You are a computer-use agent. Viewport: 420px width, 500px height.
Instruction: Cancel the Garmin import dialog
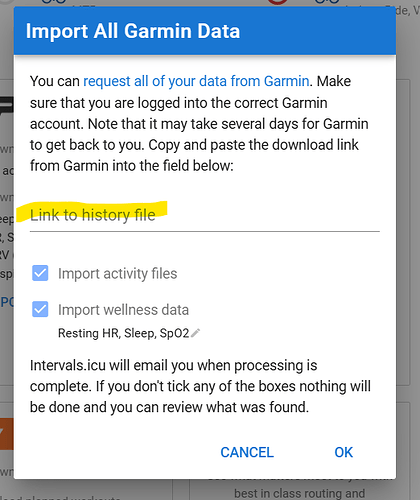(x=247, y=452)
